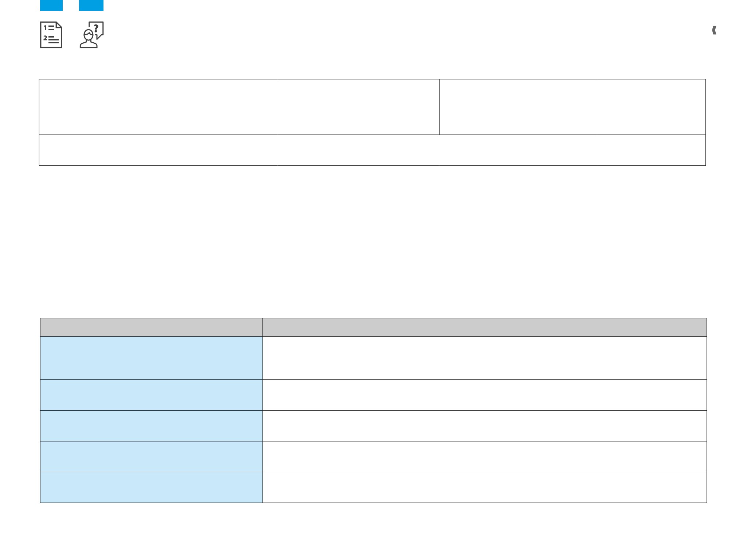Click the white cell in the fourth table row
Image resolution: width=747 pixels, height=560 pixels.
click(485, 457)
